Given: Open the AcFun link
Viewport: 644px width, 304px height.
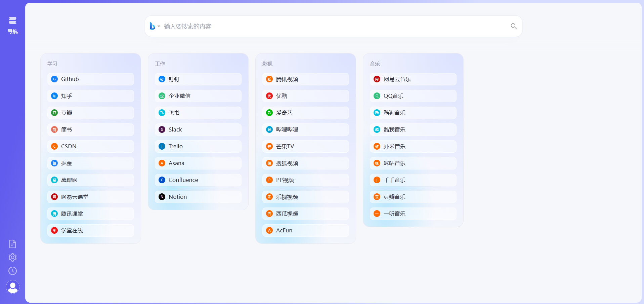Looking at the screenshot, I should coord(306,230).
